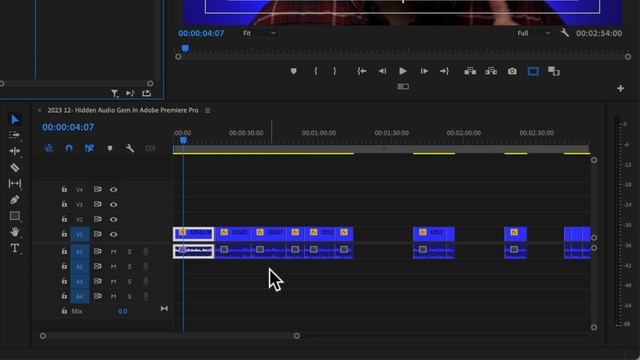Toggle lock on track V1
Image resolution: width=640 pixels, height=360 pixels.
point(64,234)
